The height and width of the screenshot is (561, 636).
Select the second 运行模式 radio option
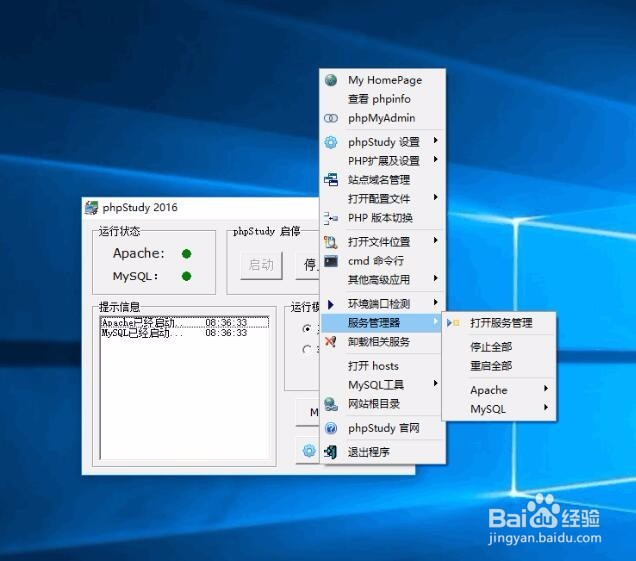pos(307,349)
